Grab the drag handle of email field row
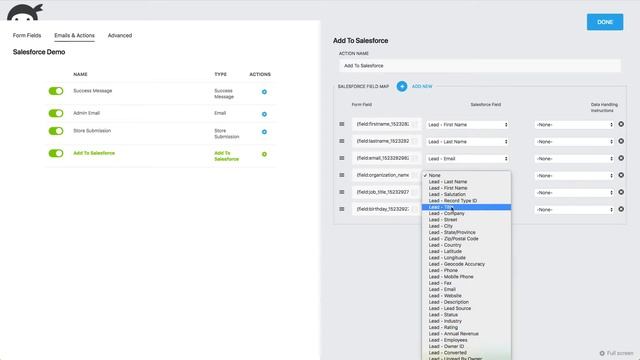This screenshot has height=360, width=640. (x=342, y=158)
